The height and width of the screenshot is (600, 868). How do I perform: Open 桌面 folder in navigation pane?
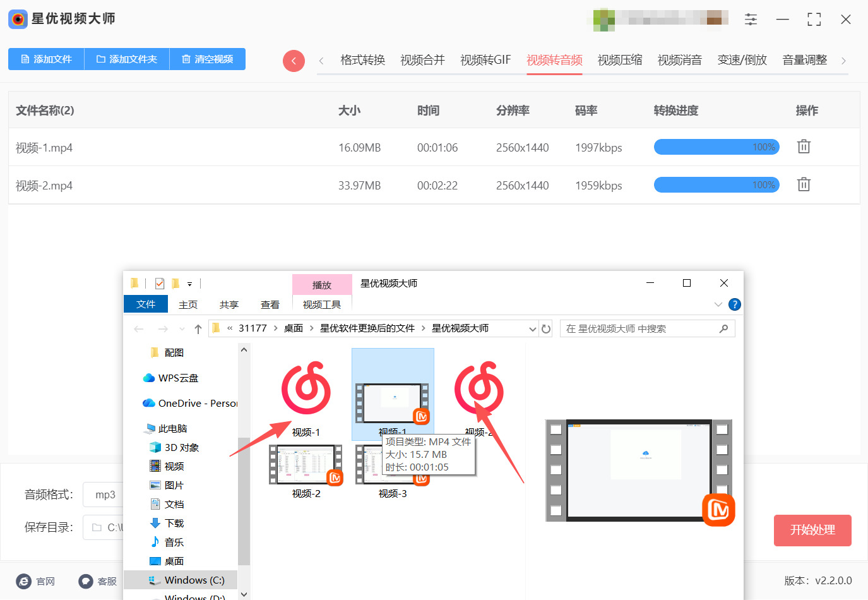coord(167,561)
